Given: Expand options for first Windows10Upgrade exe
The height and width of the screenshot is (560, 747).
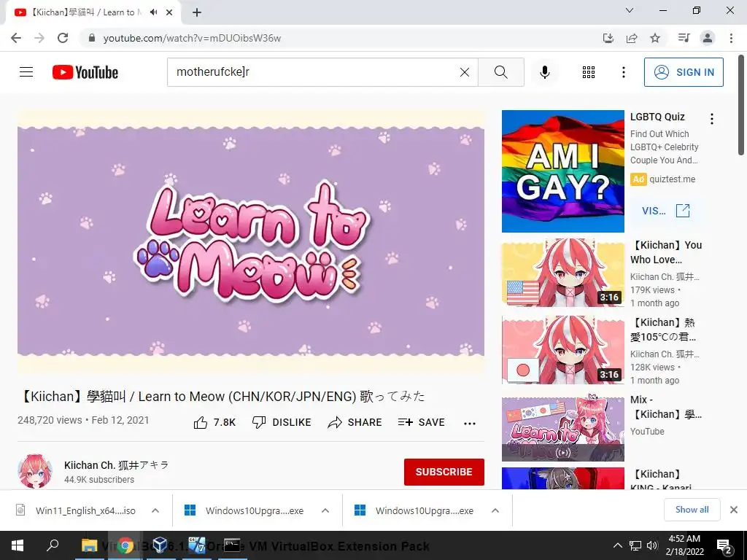Looking at the screenshot, I should pyautogui.click(x=325, y=510).
